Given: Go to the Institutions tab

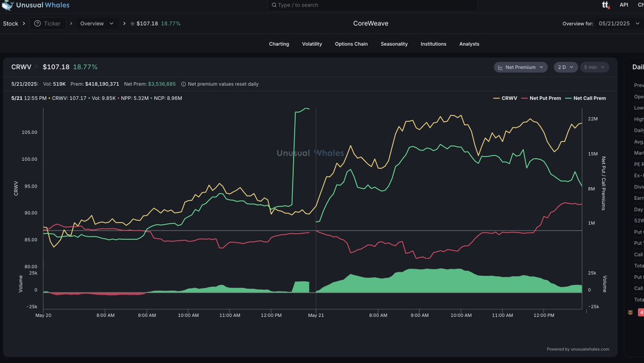Looking at the screenshot, I should pos(433,44).
